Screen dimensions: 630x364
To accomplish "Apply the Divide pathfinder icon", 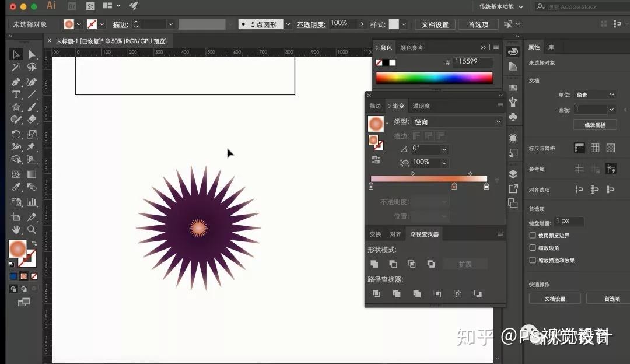I will tap(376, 293).
